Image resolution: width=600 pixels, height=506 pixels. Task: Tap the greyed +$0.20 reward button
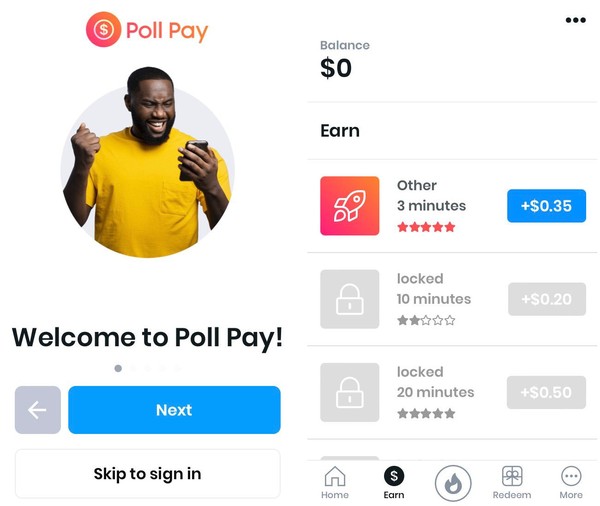pyautogui.click(x=547, y=299)
